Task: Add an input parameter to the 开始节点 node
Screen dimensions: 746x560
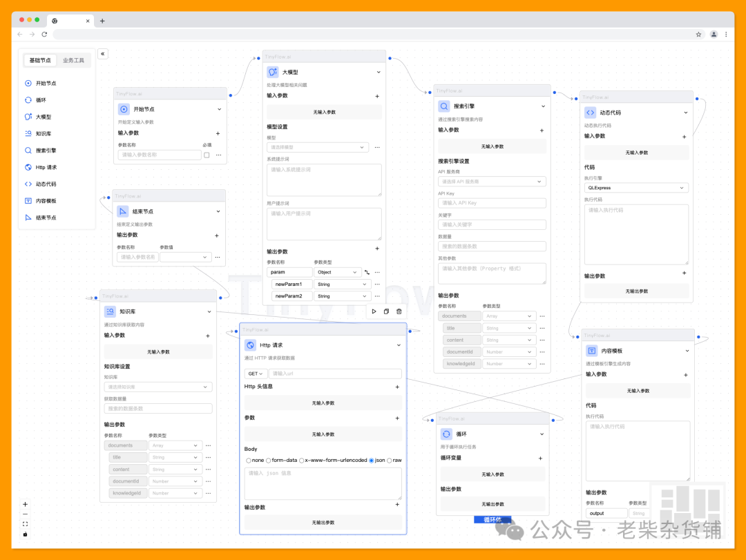Action: pyautogui.click(x=218, y=133)
